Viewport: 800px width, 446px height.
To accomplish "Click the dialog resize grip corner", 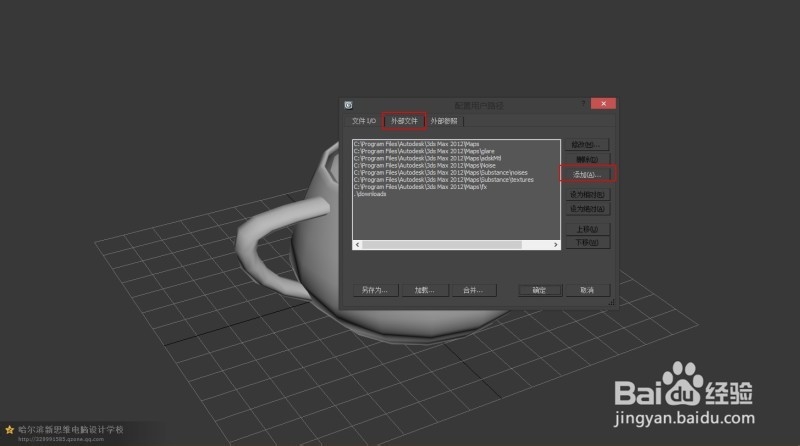I will [x=611, y=303].
